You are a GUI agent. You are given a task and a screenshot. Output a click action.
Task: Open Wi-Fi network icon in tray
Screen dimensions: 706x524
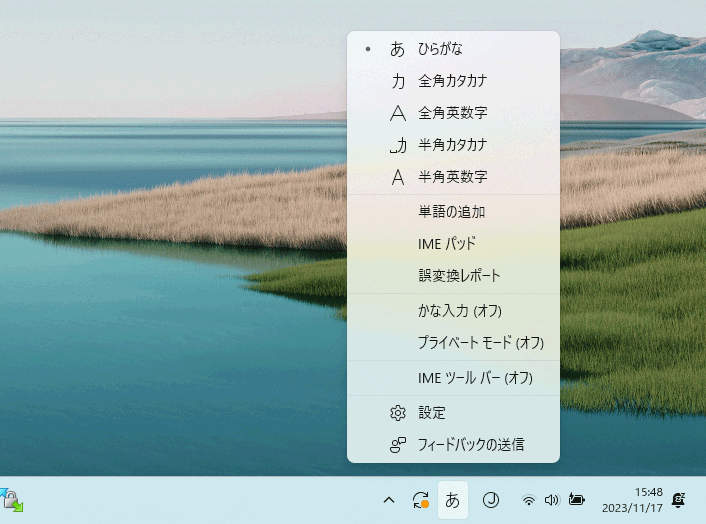[x=528, y=500]
